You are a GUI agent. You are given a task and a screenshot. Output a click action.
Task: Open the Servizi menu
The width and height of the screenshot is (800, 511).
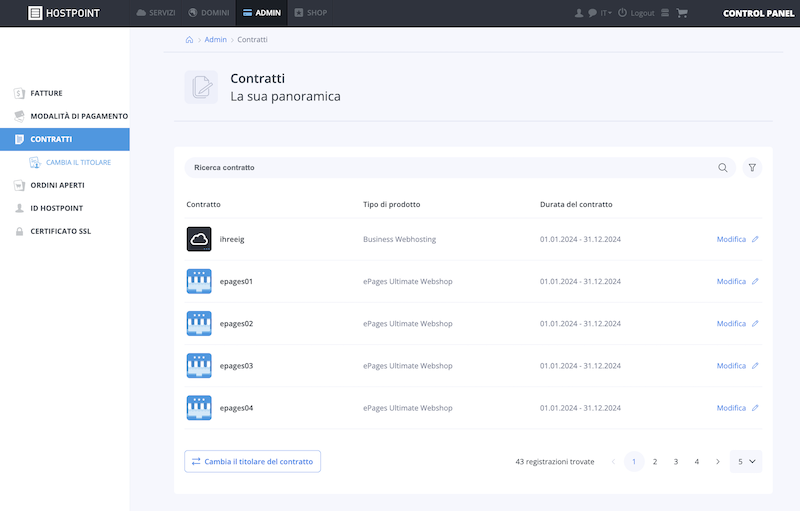pyautogui.click(x=156, y=13)
